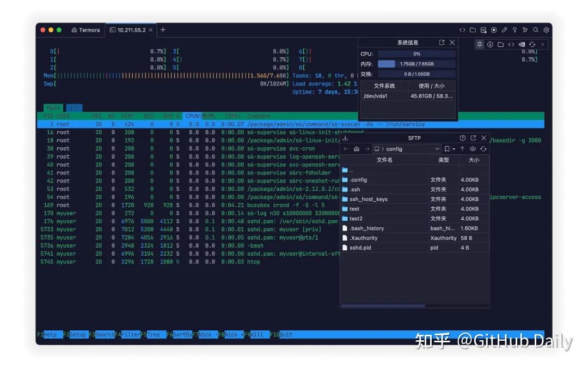Click the NVIDIA eye icon on floating toolbar

[x=522, y=44]
